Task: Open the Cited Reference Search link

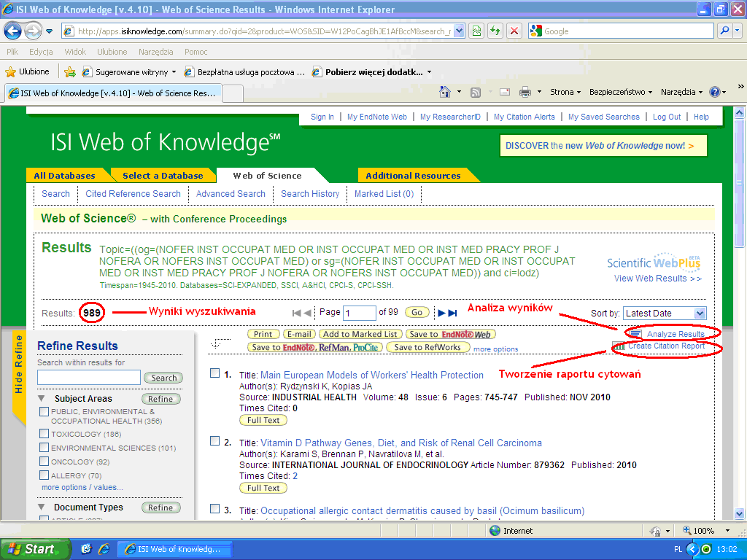Action: point(133,194)
